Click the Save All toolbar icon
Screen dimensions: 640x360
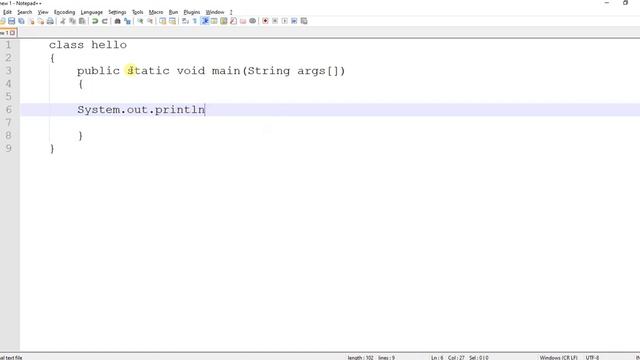(x=21, y=21)
